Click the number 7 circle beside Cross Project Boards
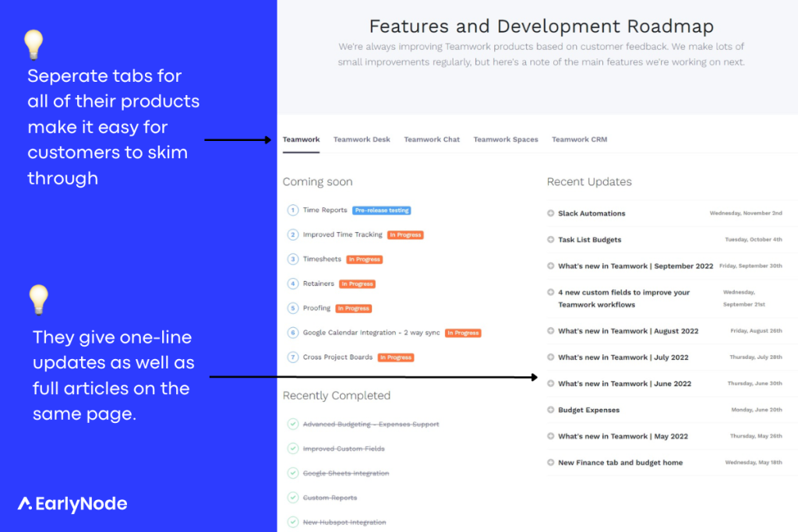The width and height of the screenshot is (798, 532). click(293, 357)
